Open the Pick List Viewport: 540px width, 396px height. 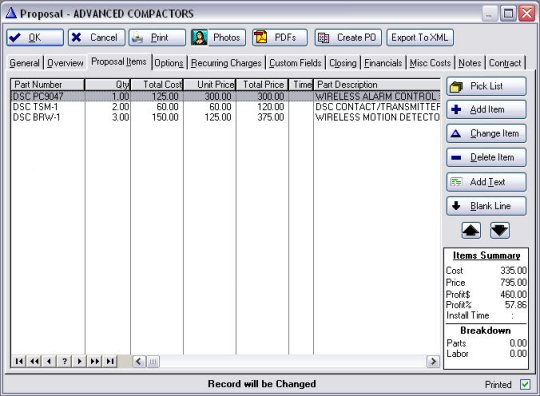[486, 86]
